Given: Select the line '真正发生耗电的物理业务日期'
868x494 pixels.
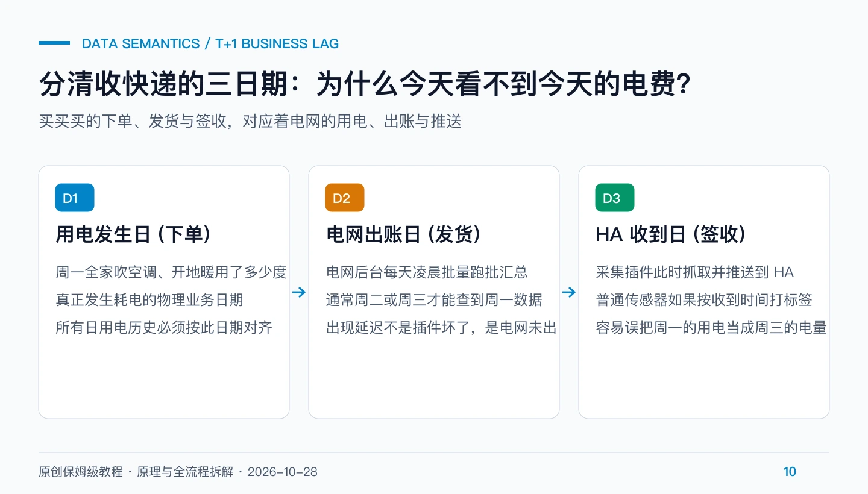Looking at the screenshot, I should [149, 300].
